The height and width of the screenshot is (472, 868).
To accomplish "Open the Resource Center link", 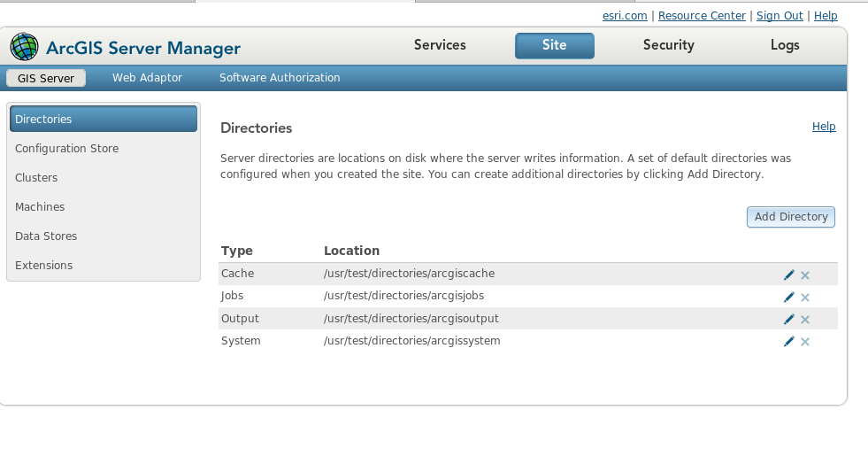I will 702,16.
